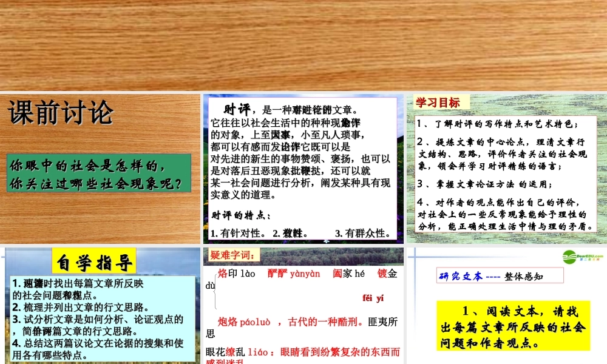The image size is (607, 364).
Task: Open the wood-texture title slide at top
Action: pos(303,45)
